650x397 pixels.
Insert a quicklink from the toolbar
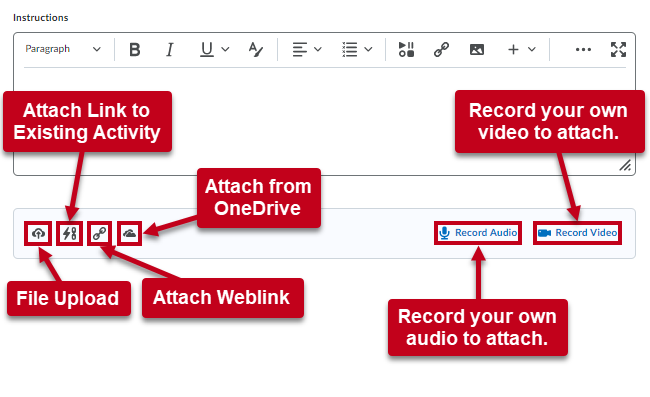click(441, 50)
